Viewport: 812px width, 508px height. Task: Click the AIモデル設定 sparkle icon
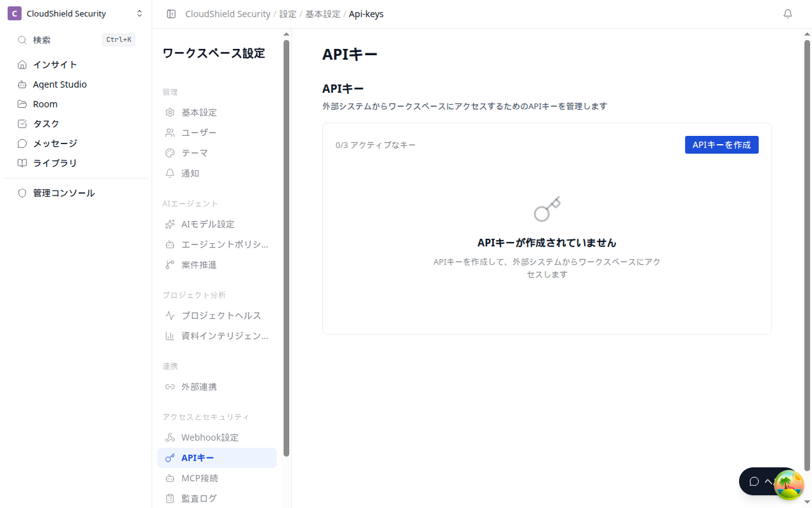170,224
